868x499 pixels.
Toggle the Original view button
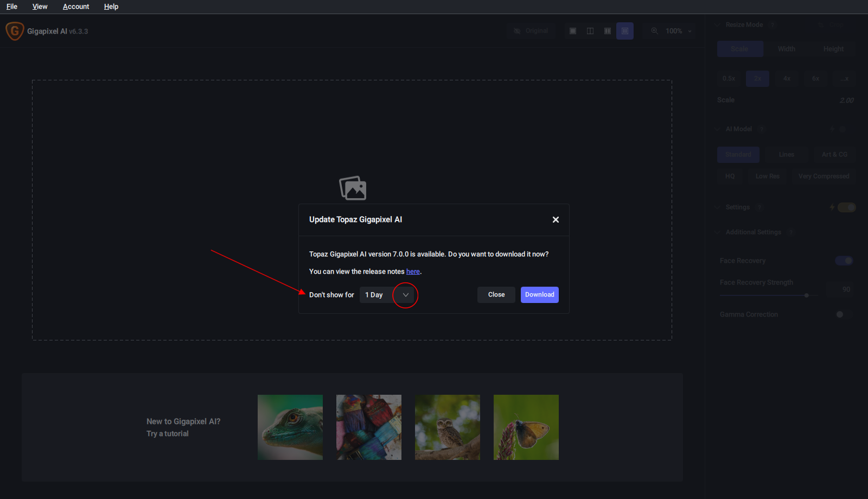(x=531, y=31)
